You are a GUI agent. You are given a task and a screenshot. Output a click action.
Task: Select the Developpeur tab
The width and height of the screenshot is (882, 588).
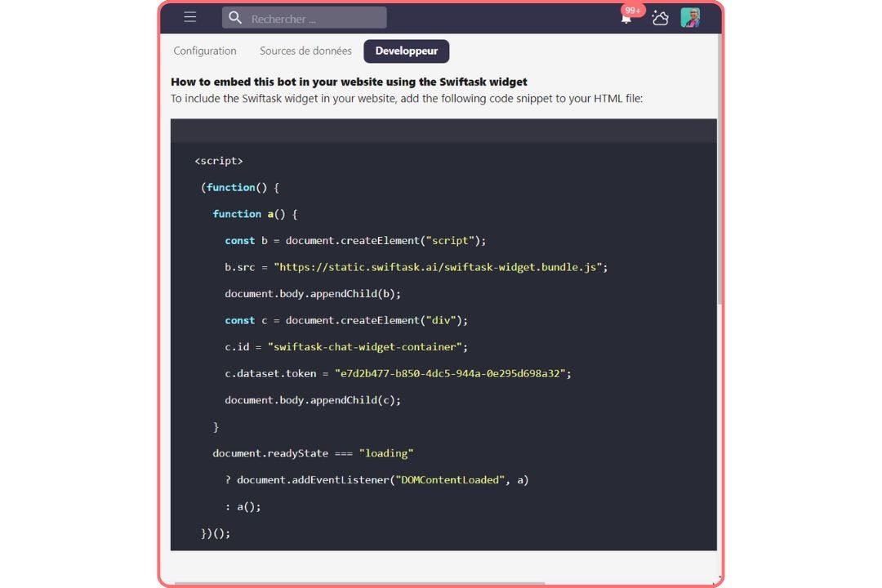(x=406, y=51)
